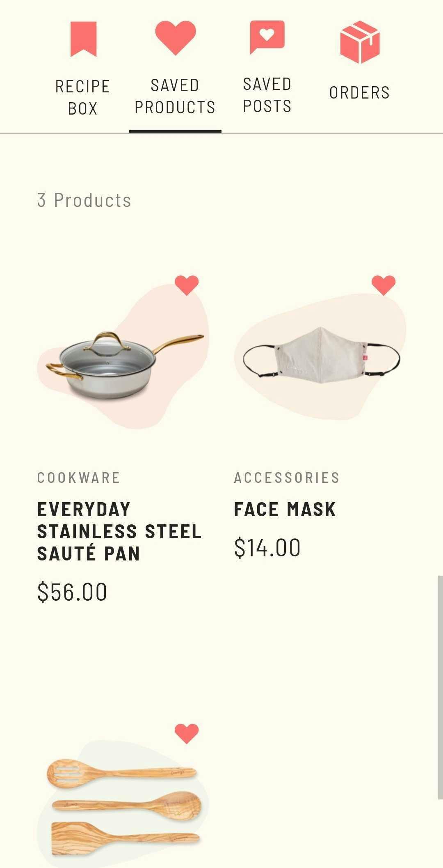Remove wooden spoons from saved via heart

[x=187, y=734]
